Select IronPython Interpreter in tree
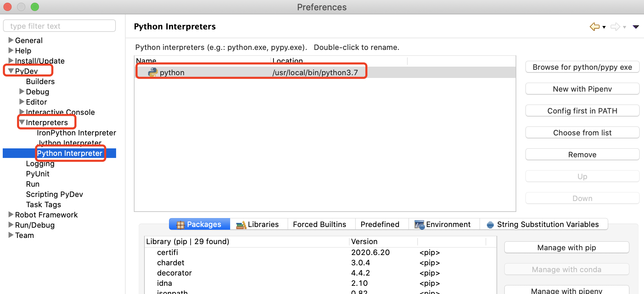The height and width of the screenshot is (294, 644). coord(76,133)
